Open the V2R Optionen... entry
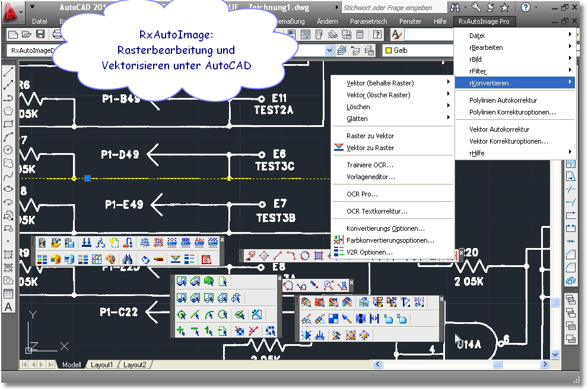This screenshot has width=588, height=391. 393,252
